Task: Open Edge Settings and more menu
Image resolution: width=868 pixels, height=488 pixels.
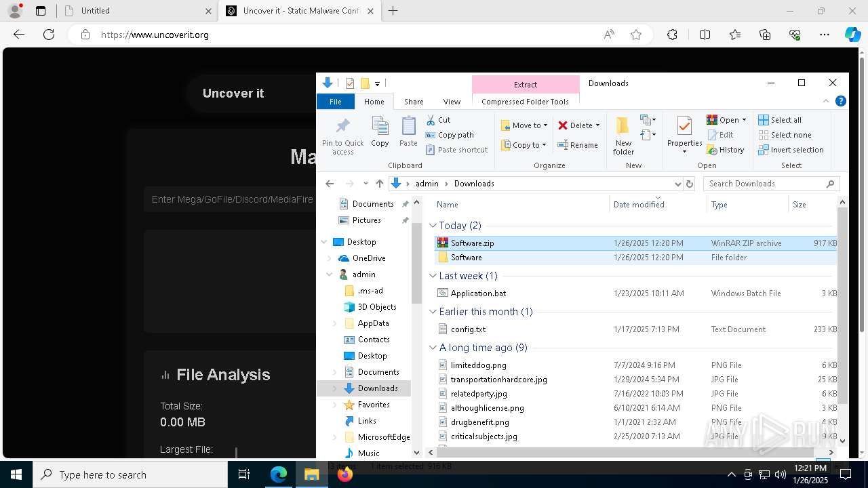Action: (825, 35)
